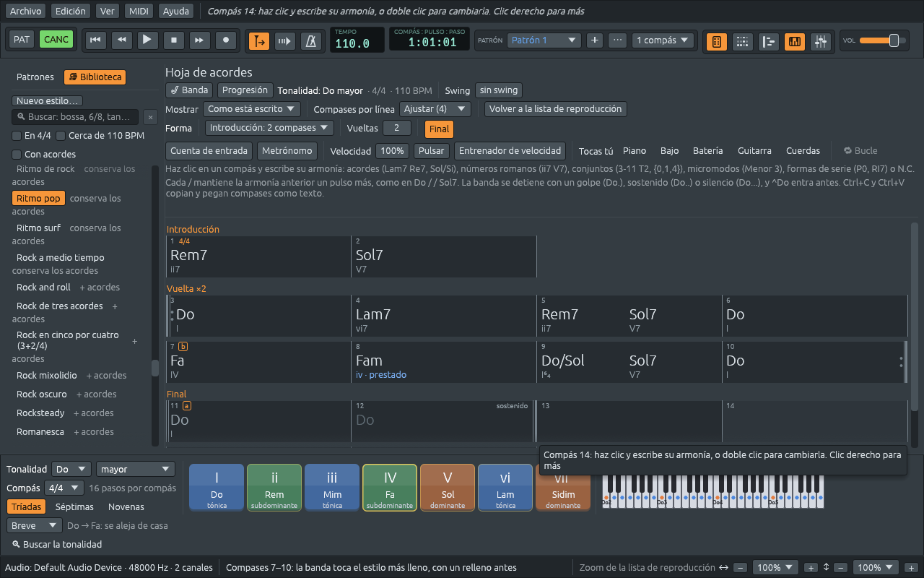Open the Archivo menu
The height and width of the screenshot is (578, 924).
(26, 12)
